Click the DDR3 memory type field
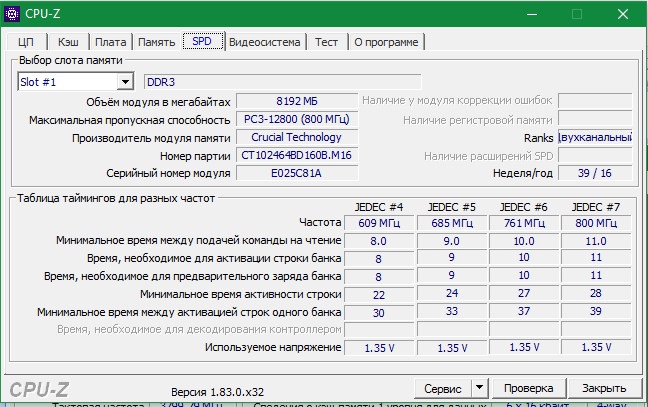 point(282,82)
